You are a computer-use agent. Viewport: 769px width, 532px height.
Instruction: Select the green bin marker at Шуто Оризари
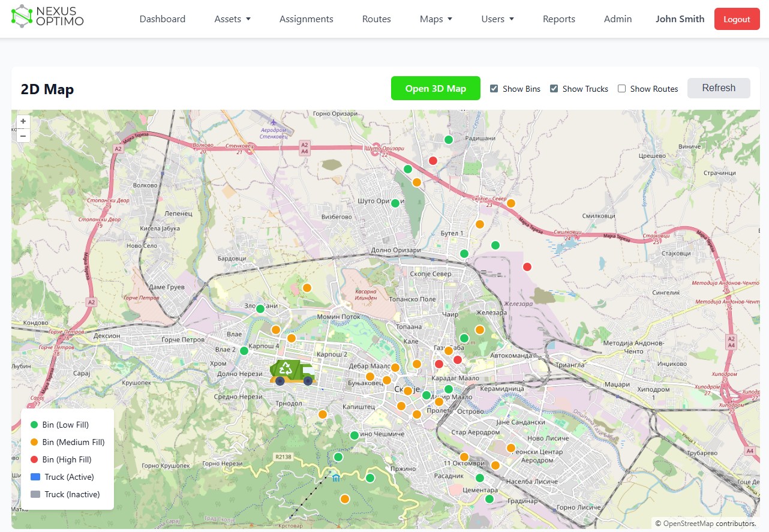(395, 203)
